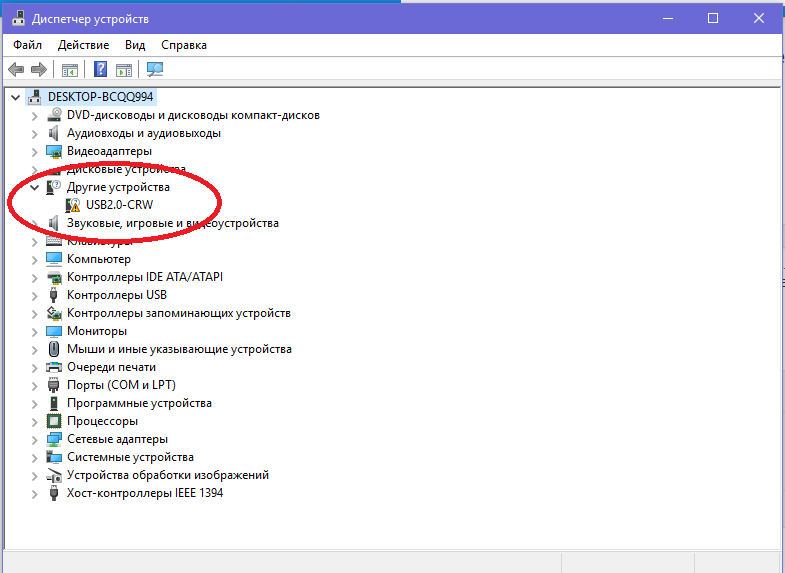
Task: Click the Сетевые адаптеры network icon
Action: point(54,439)
